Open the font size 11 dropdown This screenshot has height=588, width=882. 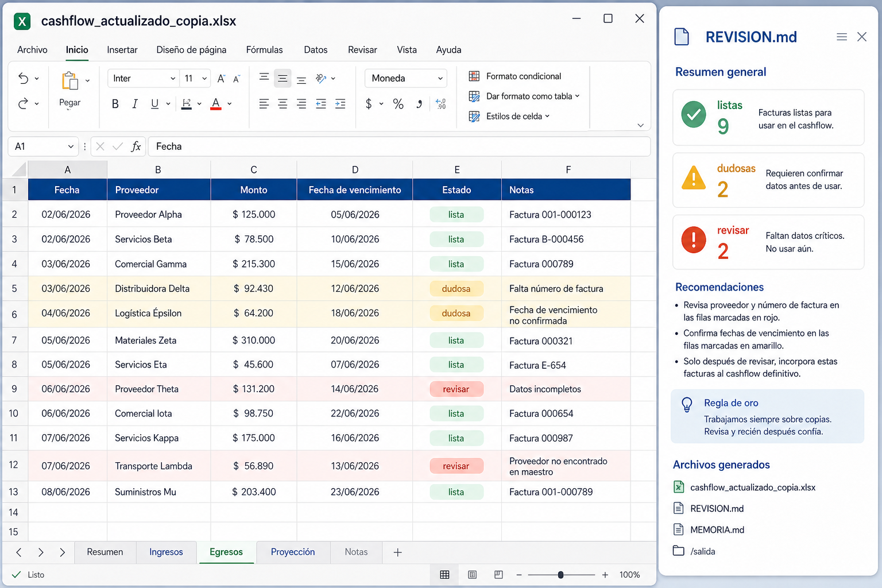[196, 79]
